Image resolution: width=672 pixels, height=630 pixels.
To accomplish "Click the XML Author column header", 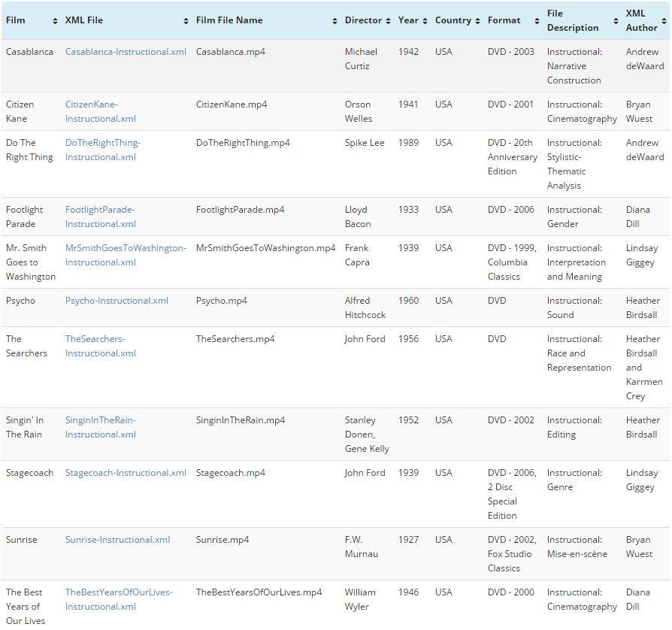I will pyautogui.click(x=642, y=20).
